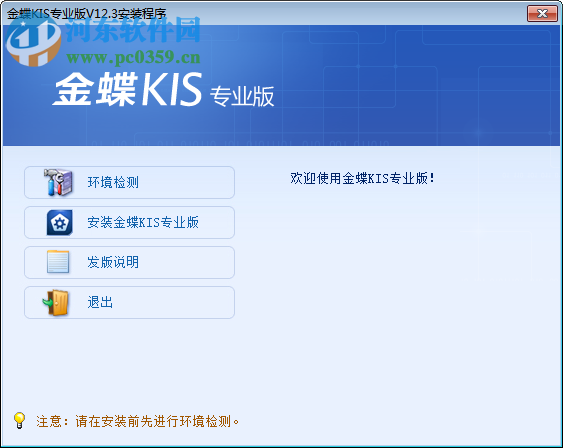Open the 发版说明 release notes
This screenshot has width=563, height=448.
129,262
